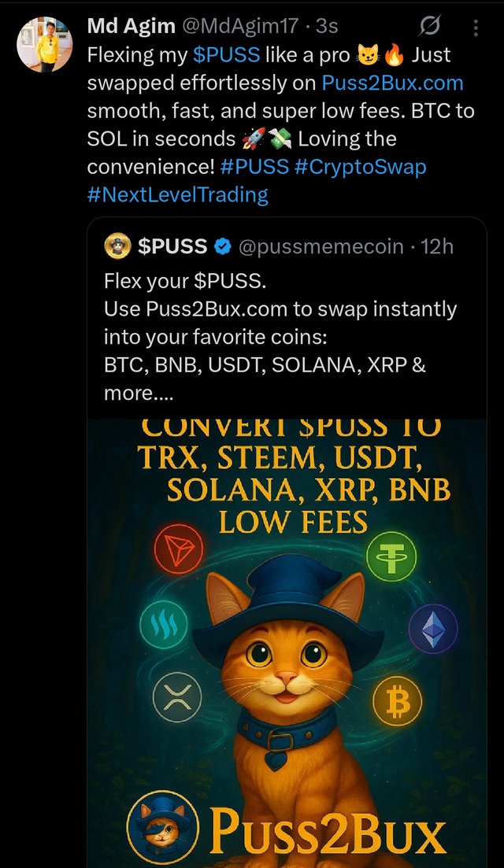This screenshot has height=868, width=504.
Task: Open Md Agim's profile avatar
Action: click(x=45, y=45)
